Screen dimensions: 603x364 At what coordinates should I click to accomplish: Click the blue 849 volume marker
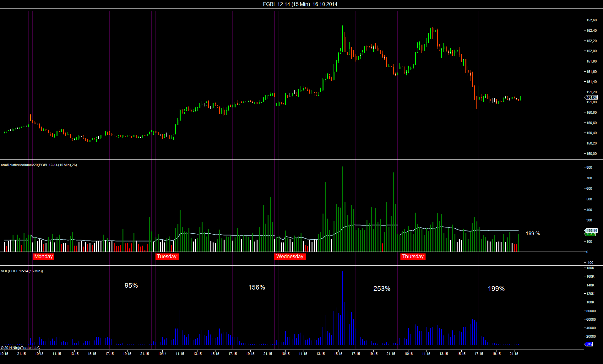coord(589,345)
